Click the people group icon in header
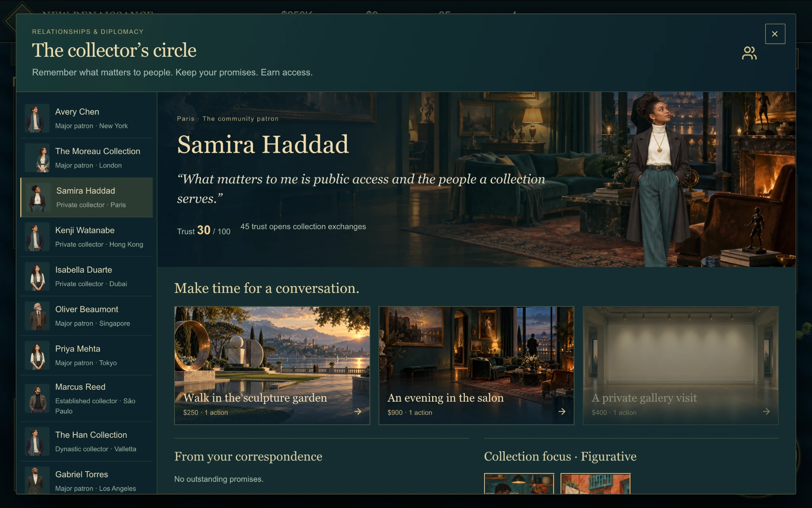The width and height of the screenshot is (812, 508). point(749,53)
